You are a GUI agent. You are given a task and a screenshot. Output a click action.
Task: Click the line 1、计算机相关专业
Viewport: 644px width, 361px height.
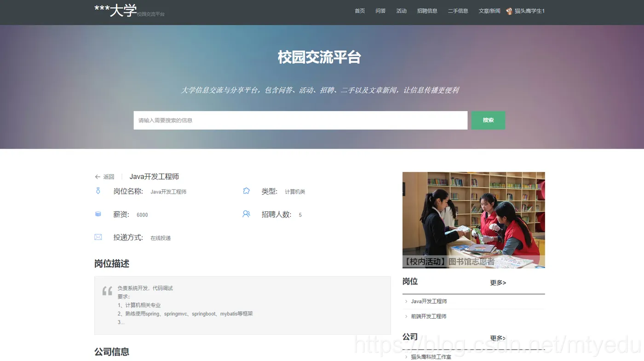coord(139,305)
